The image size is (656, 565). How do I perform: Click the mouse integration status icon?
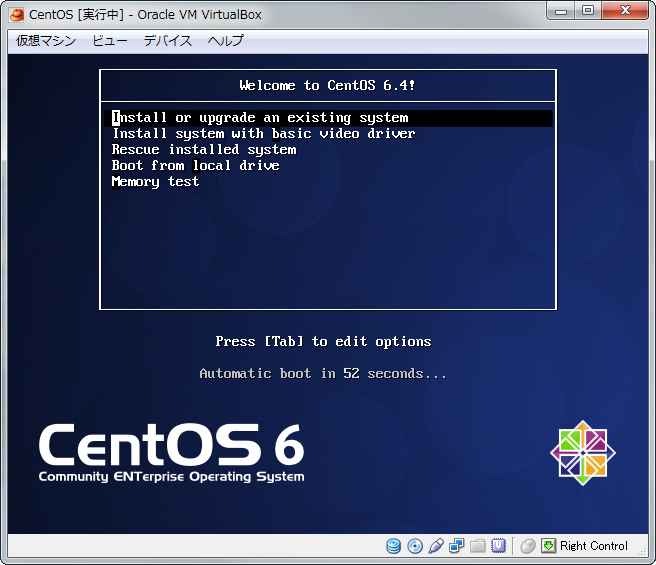click(x=528, y=546)
